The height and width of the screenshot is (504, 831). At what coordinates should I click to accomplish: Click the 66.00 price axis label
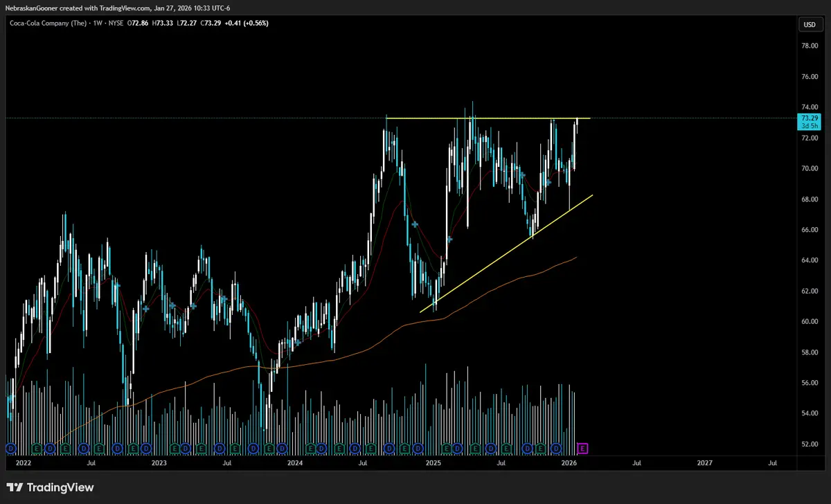pyautogui.click(x=810, y=229)
